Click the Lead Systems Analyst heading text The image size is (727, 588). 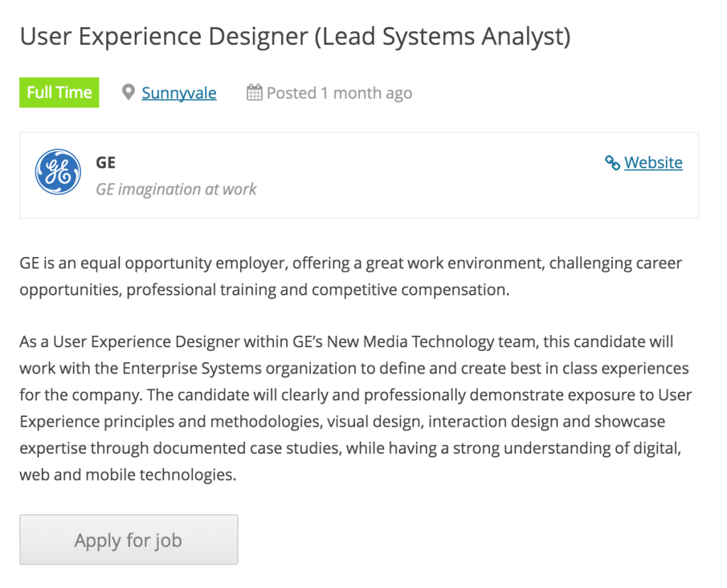(442, 37)
